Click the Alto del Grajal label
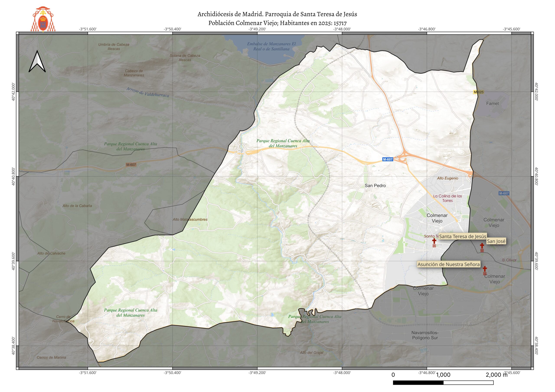The height and width of the screenshot is (392, 555). 312,353
